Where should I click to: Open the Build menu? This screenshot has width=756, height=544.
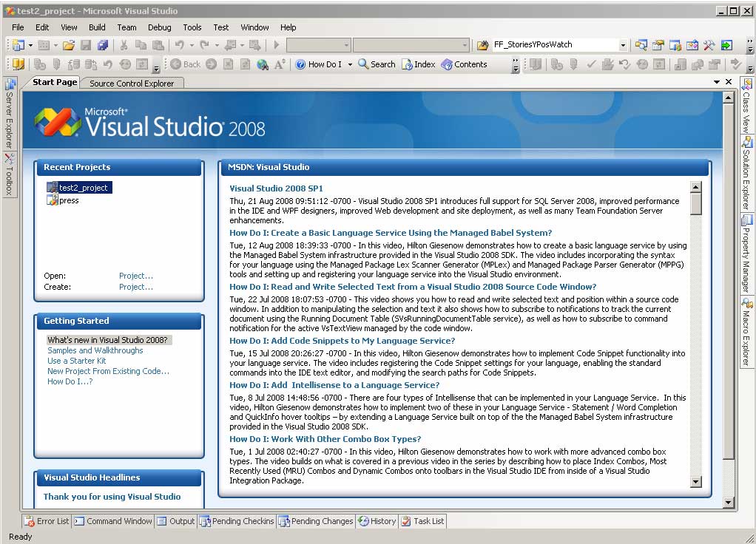coord(97,27)
